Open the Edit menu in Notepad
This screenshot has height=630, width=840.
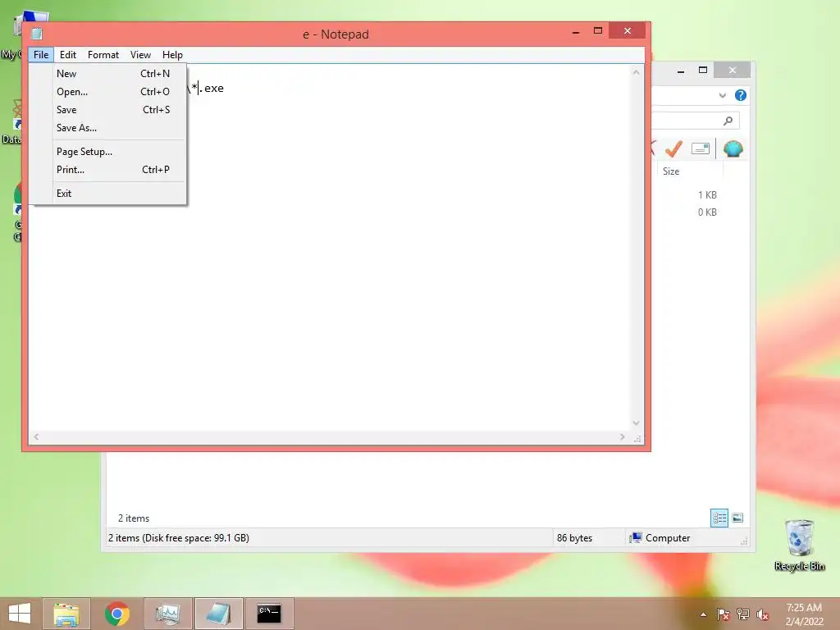coord(67,55)
